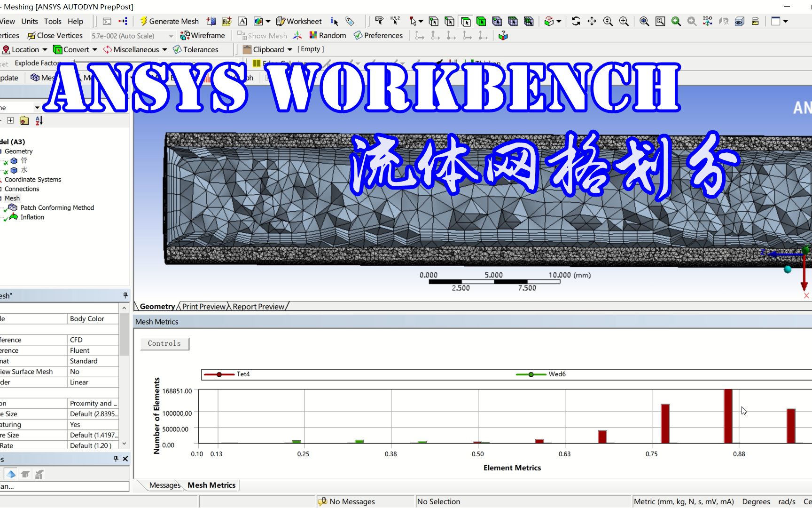Click the command window icon
812x508 pixels.
coord(107,21)
